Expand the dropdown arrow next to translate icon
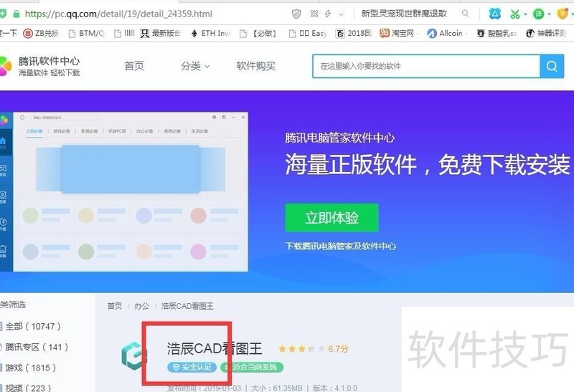The height and width of the screenshot is (392, 574). (549, 14)
